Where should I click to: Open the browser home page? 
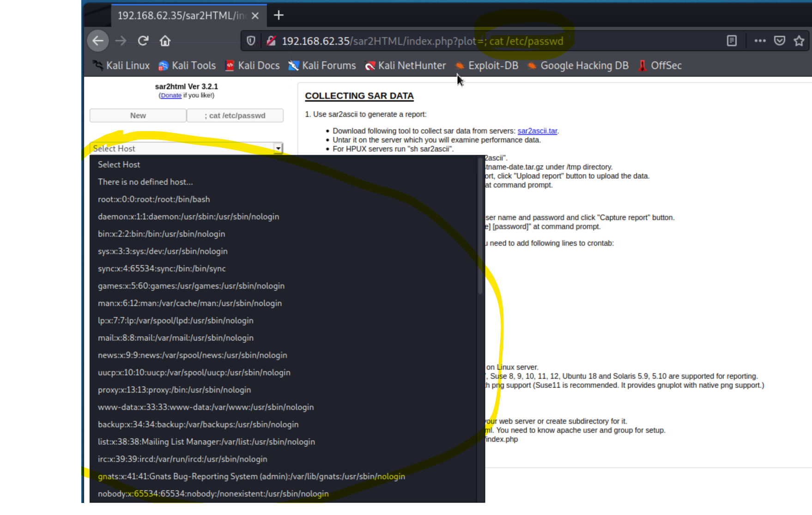point(165,41)
